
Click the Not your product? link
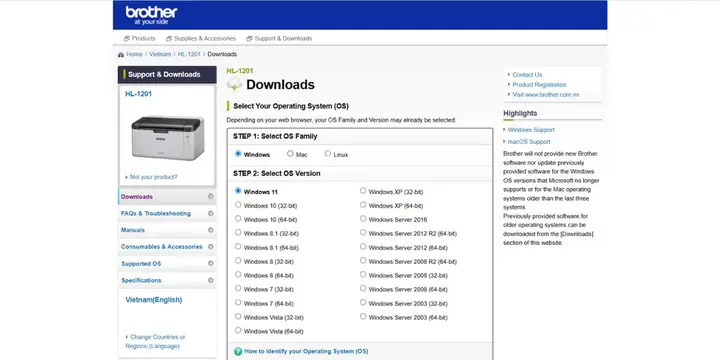pos(153,177)
